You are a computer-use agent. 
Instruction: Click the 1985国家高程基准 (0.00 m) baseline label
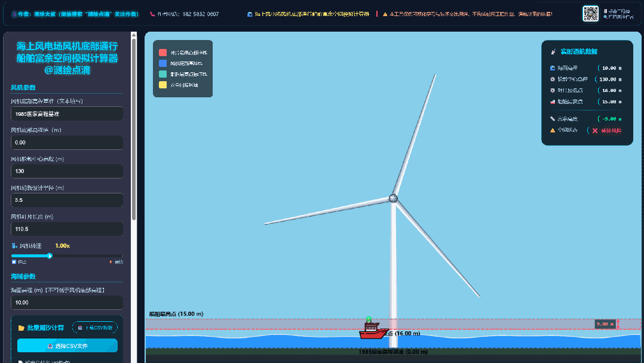click(x=393, y=352)
